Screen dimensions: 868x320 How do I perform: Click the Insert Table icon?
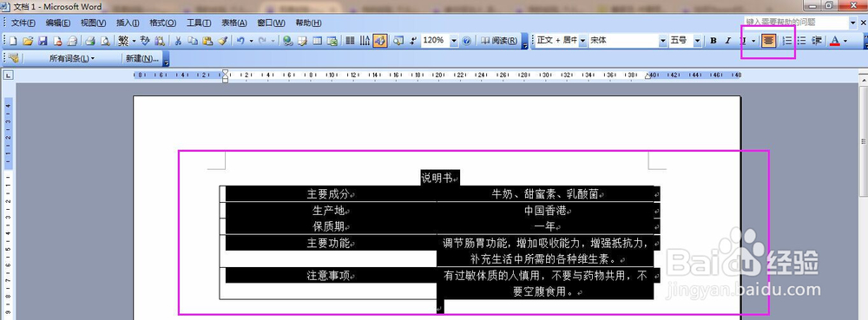tap(317, 41)
